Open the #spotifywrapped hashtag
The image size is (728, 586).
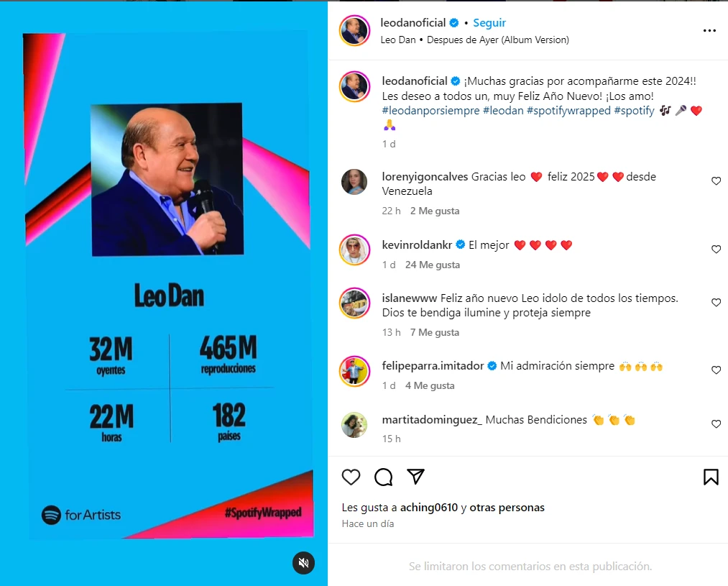[568, 111]
